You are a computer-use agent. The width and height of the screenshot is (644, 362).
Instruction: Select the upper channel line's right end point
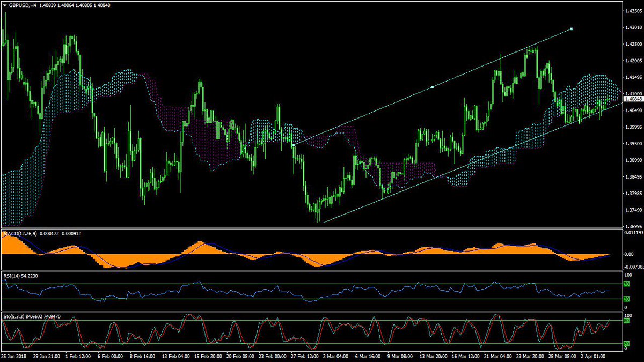point(571,28)
